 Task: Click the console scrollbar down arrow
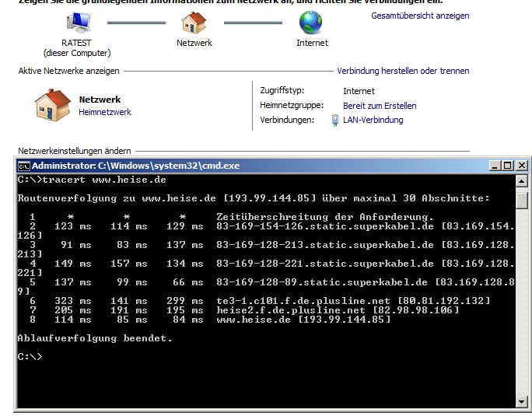click(x=521, y=402)
